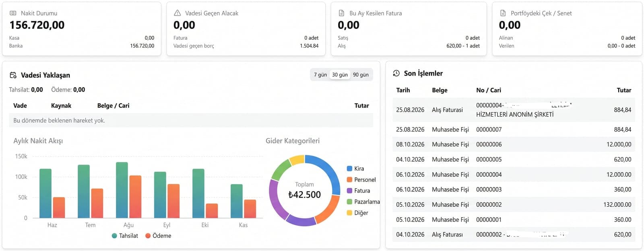Open the Muhasebe Fişi 00000005 row

click(x=514, y=159)
